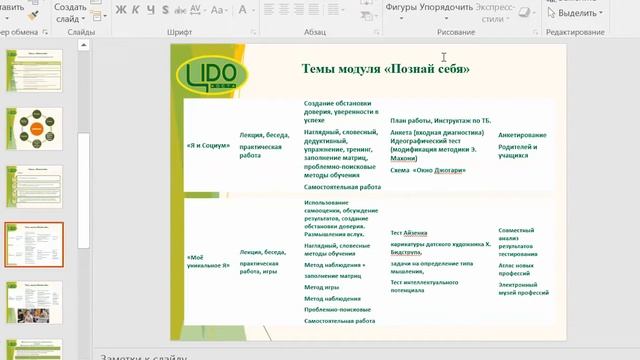Screen dimensions: 640x360
Task: Click the text «План работы, Инструктаж по ТБ.»
Action: [x=440, y=120]
